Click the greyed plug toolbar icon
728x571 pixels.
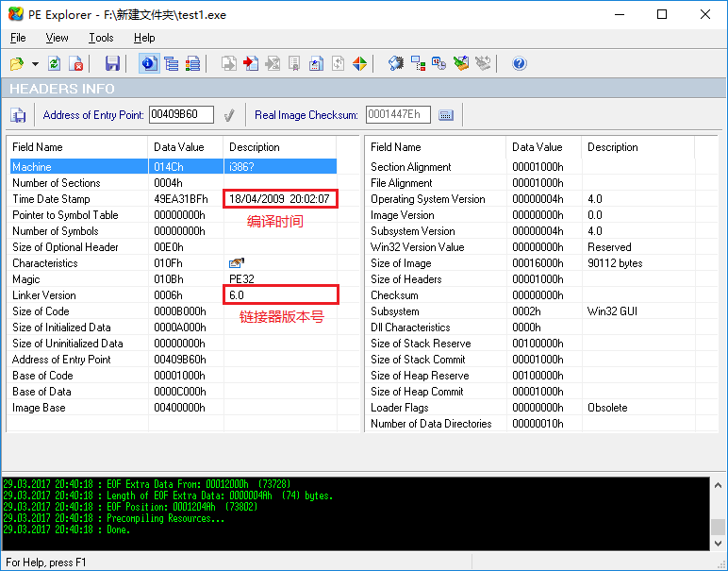pyautogui.click(x=483, y=63)
